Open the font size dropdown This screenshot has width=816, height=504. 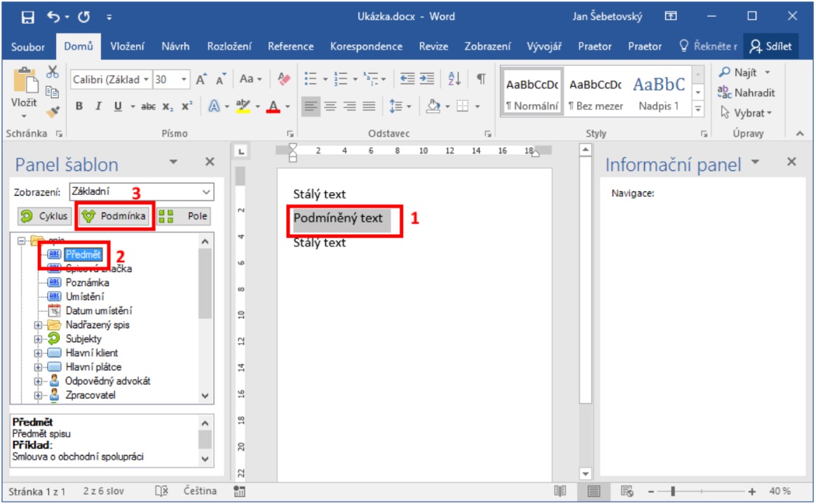pyautogui.click(x=184, y=80)
